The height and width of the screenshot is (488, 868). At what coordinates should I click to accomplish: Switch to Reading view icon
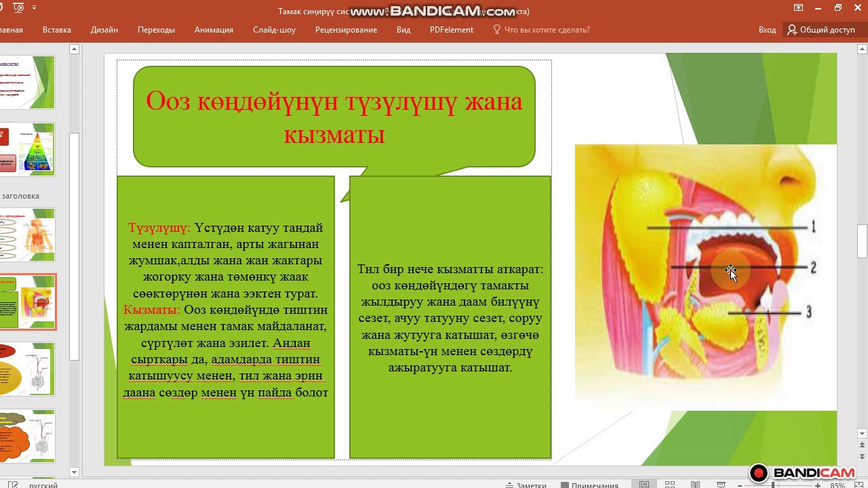pyautogui.click(x=696, y=485)
